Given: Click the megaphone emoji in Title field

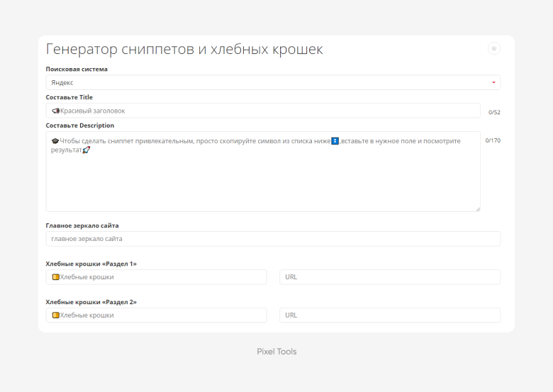Looking at the screenshot, I should pyautogui.click(x=55, y=111).
